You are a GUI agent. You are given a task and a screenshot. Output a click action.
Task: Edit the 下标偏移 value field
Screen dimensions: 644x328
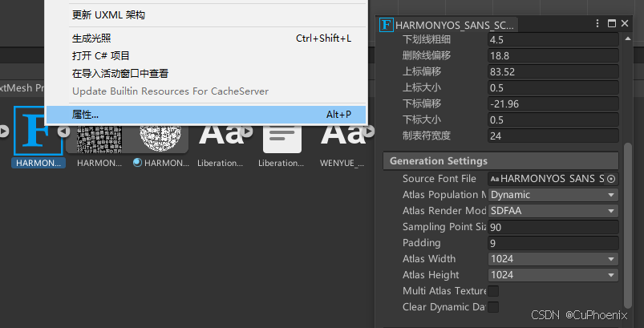point(553,104)
